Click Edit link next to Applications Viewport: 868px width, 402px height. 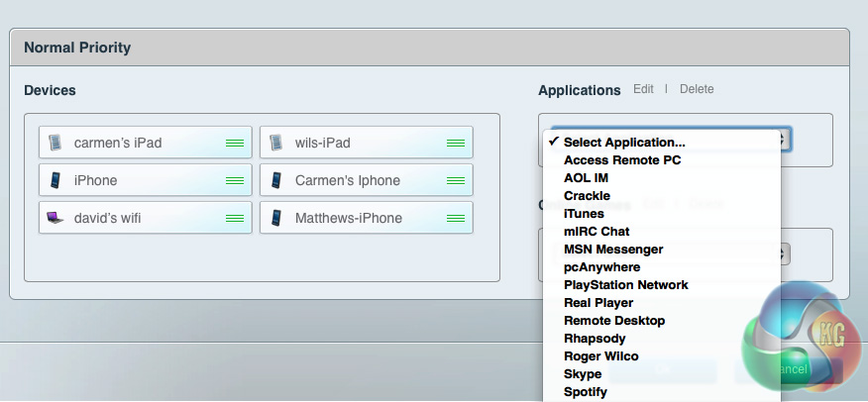[644, 89]
